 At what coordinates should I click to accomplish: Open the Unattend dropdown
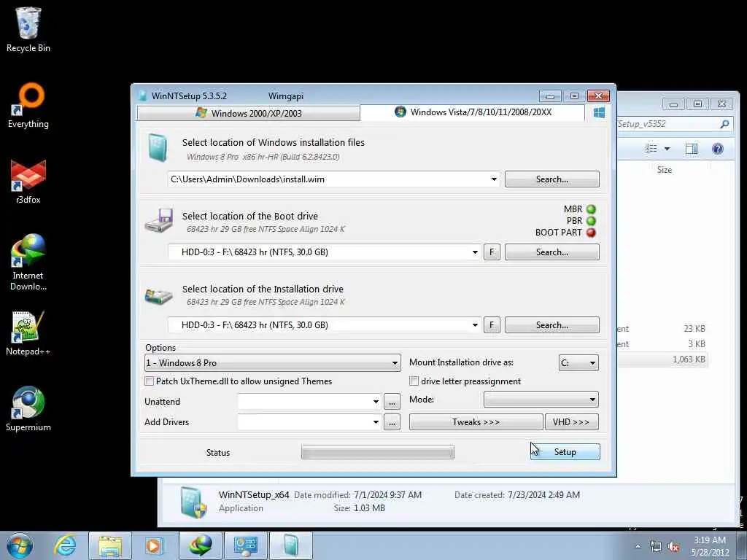point(376,402)
